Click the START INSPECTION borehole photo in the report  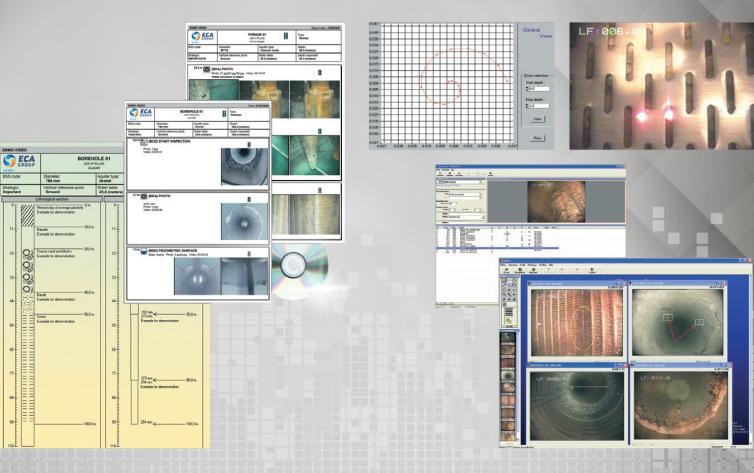[x=244, y=167]
